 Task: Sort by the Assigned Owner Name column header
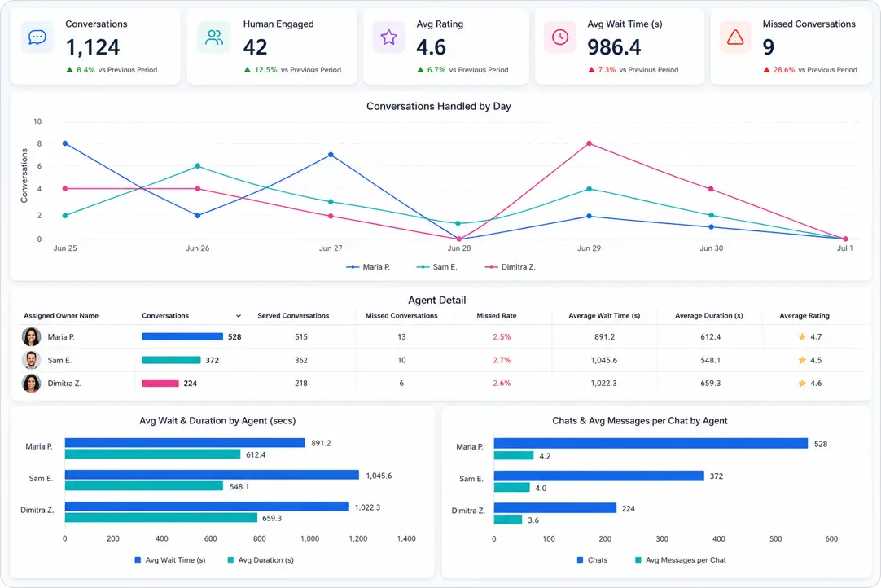[61, 316]
